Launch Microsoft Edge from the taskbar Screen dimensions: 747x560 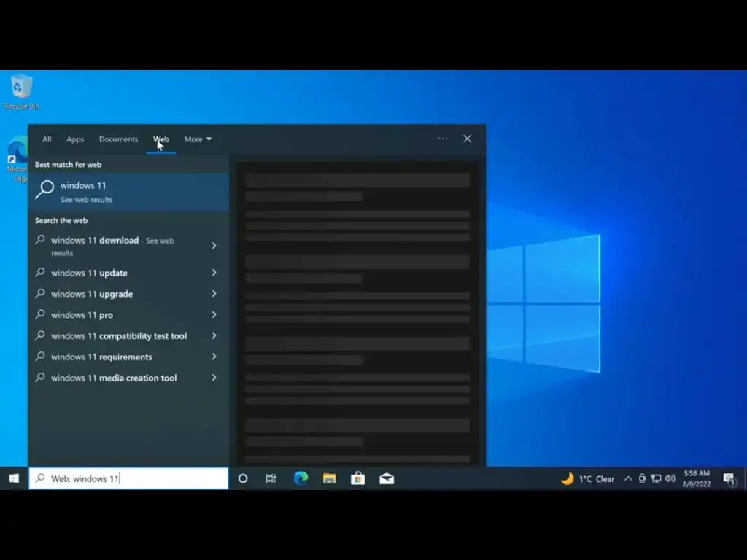point(301,478)
